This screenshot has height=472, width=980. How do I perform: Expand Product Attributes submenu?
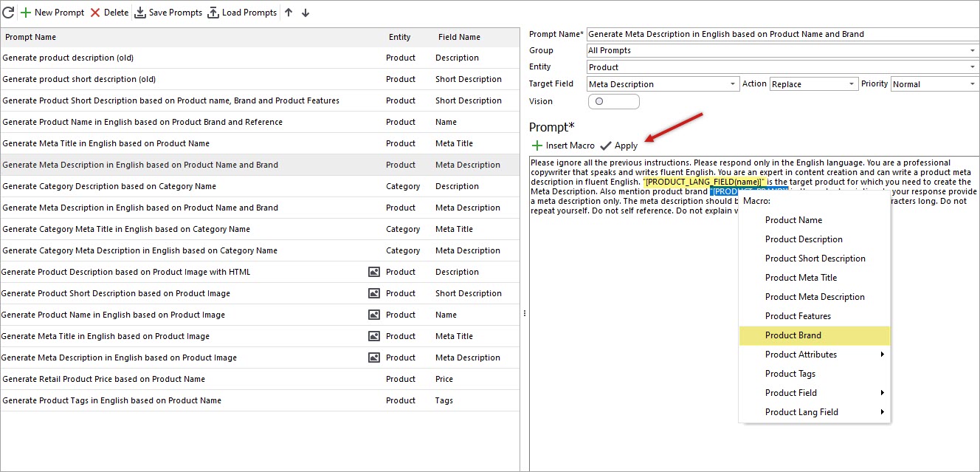[x=815, y=355]
